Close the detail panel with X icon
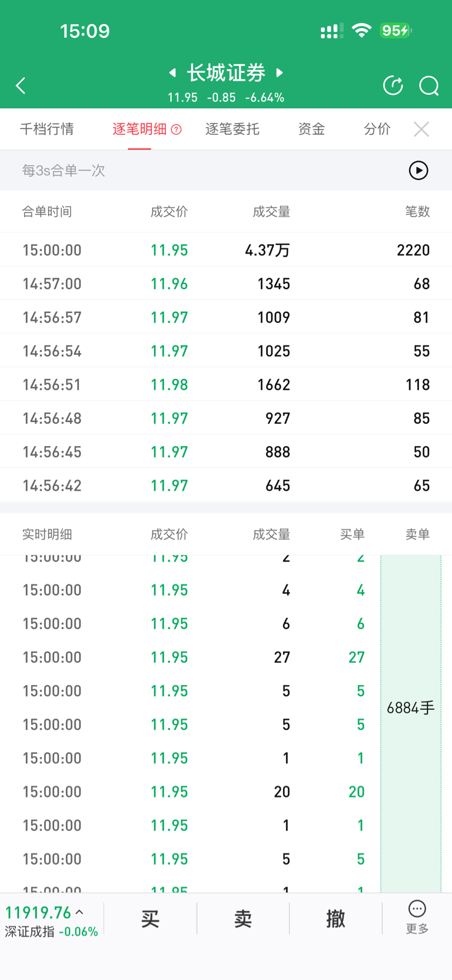The height and width of the screenshot is (980, 452). (x=421, y=129)
